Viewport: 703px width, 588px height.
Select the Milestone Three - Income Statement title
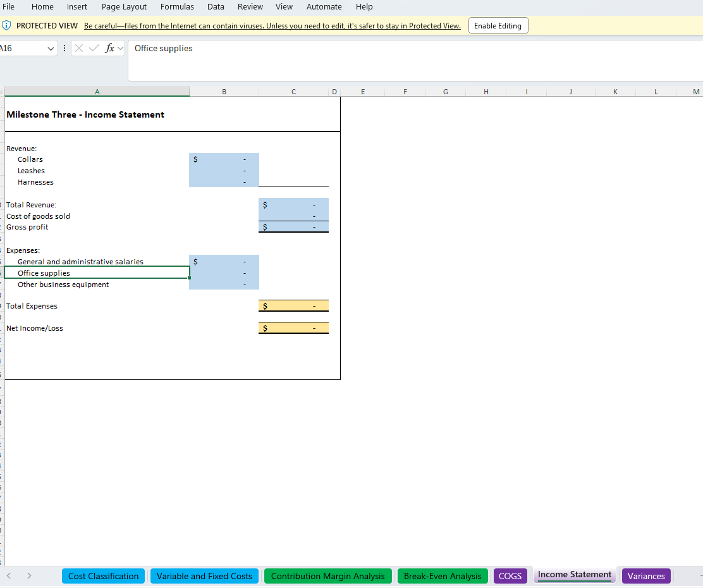[x=85, y=114]
